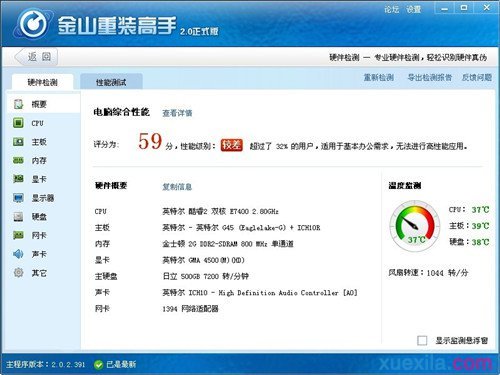Image resolution: width=500 pixels, height=375 pixels.
Task: Click 导出检测报告 export report link
Action: [x=430, y=77]
